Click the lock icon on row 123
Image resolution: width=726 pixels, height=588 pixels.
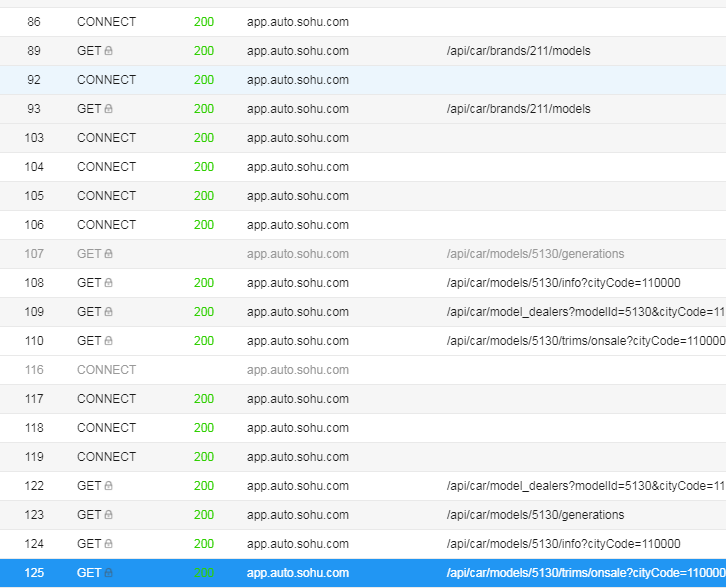tap(108, 514)
